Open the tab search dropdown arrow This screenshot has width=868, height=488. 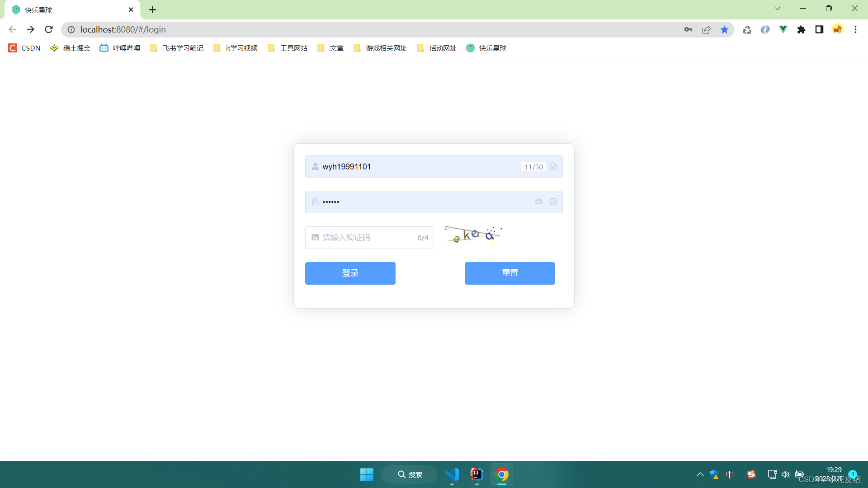777,8
